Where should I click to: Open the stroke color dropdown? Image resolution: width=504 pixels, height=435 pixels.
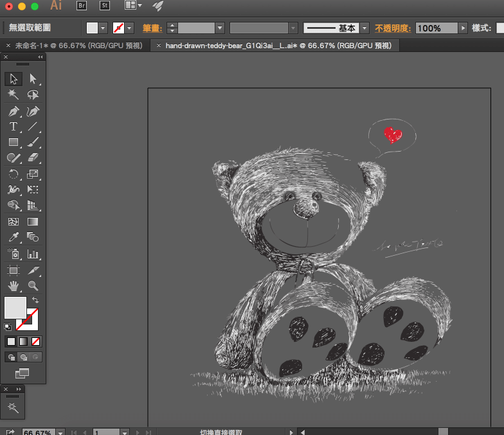pyautogui.click(x=130, y=28)
